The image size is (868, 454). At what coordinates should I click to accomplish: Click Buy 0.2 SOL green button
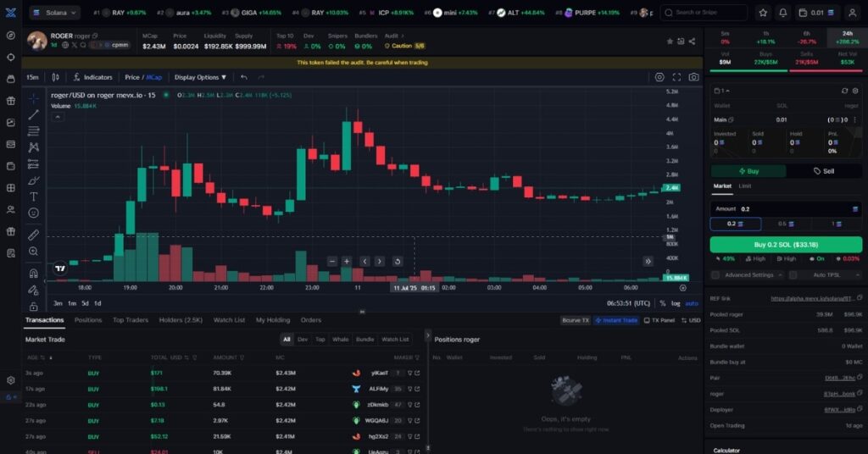point(786,245)
